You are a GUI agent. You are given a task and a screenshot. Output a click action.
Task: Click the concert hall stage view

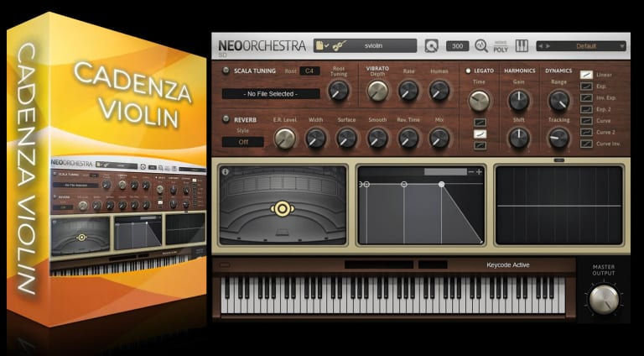[x=283, y=205]
